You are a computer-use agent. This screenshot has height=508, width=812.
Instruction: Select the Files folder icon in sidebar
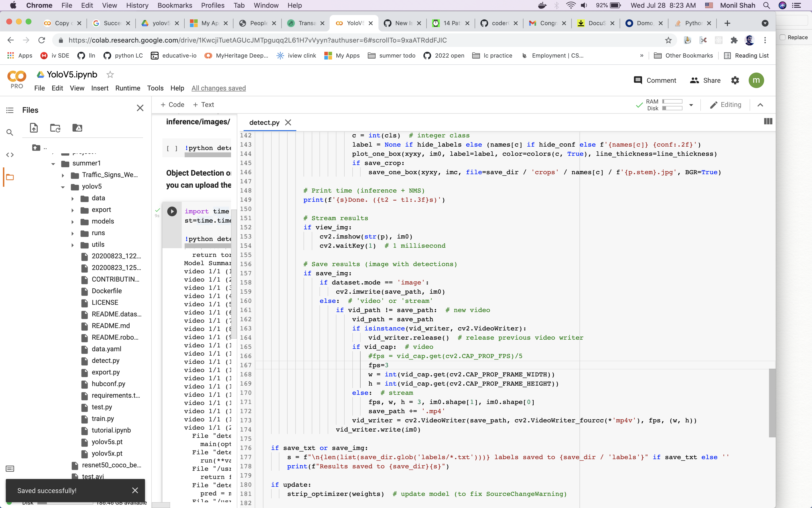10,177
